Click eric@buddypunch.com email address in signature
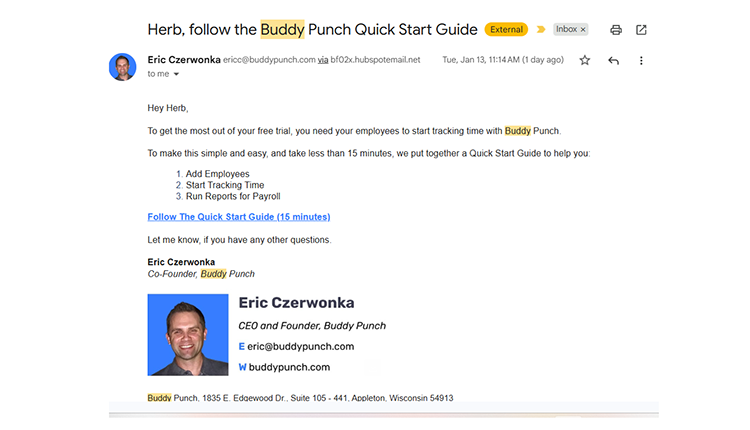Screen dimensions: 750x430 coord(300,346)
